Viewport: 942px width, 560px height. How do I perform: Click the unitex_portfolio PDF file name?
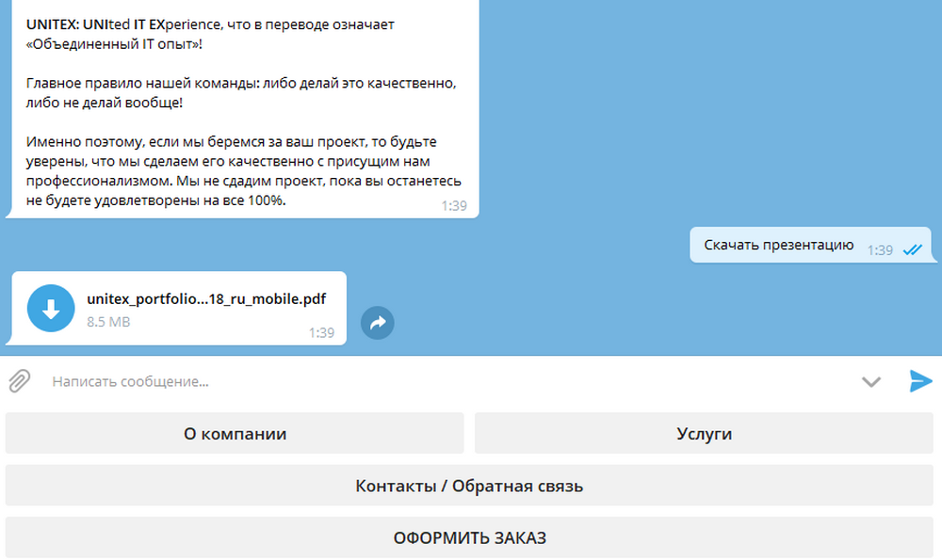click(206, 299)
